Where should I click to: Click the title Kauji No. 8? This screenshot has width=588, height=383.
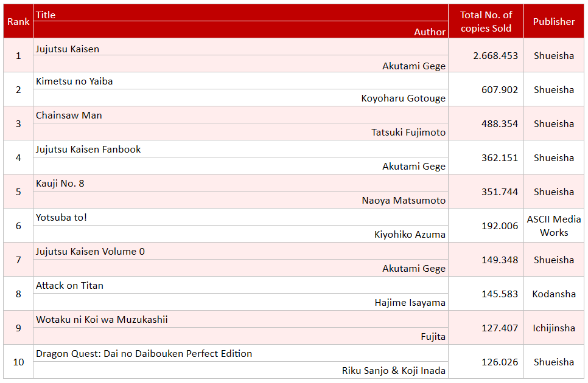60,184
